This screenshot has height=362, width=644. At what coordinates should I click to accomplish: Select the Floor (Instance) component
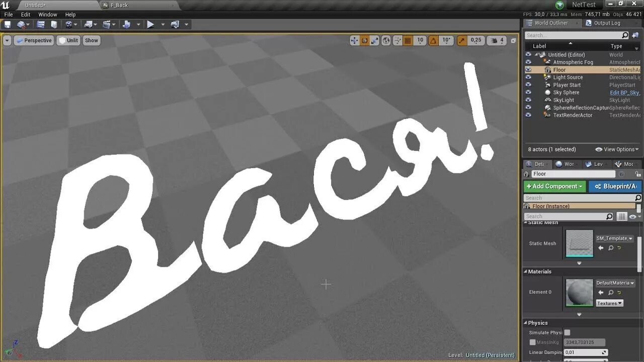pos(580,206)
